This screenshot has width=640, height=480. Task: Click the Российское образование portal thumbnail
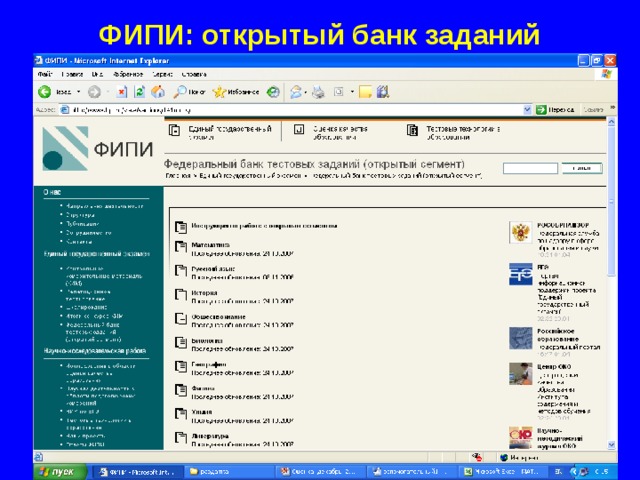[x=520, y=338]
